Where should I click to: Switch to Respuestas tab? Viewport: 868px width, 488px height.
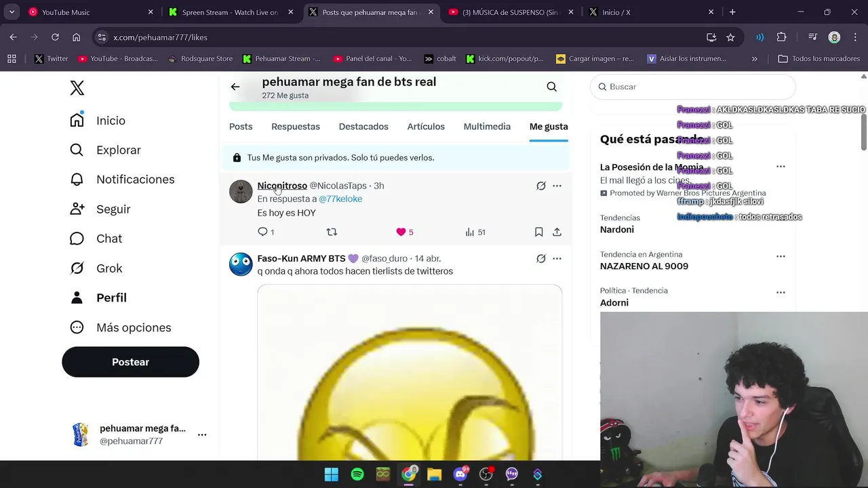coord(296,127)
